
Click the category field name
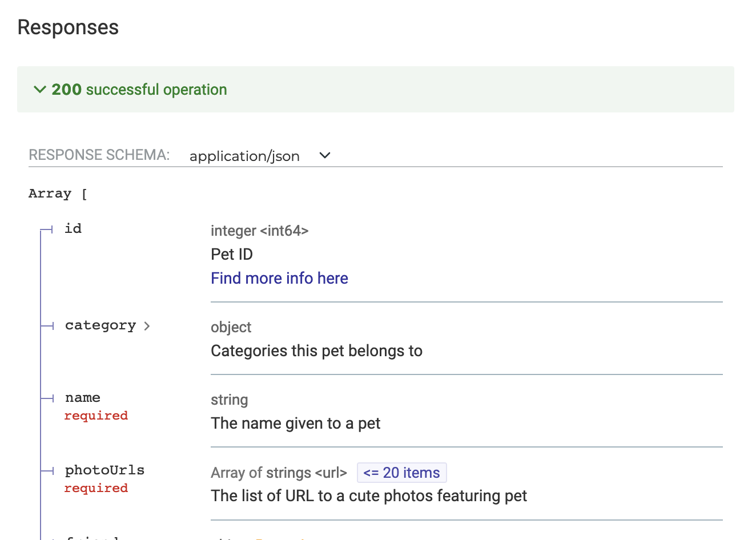(100, 325)
